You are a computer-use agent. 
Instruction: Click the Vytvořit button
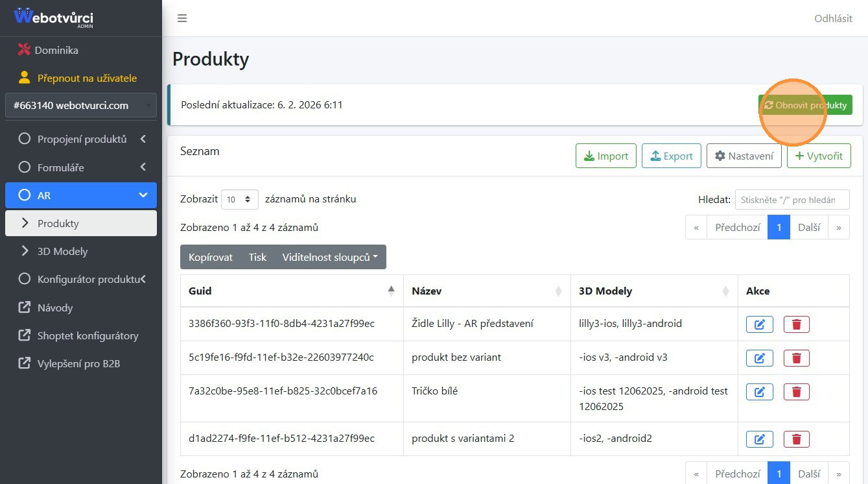click(x=819, y=156)
